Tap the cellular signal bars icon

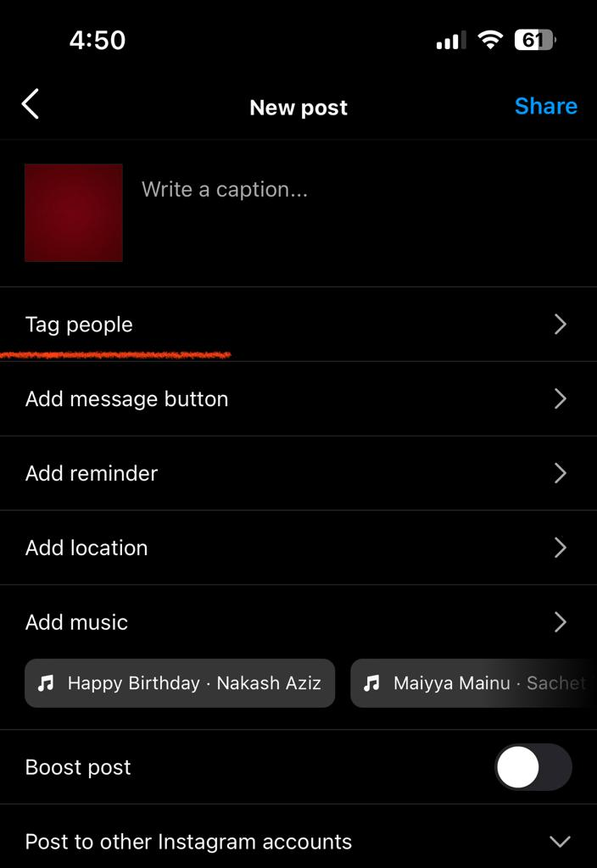pos(451,41)
